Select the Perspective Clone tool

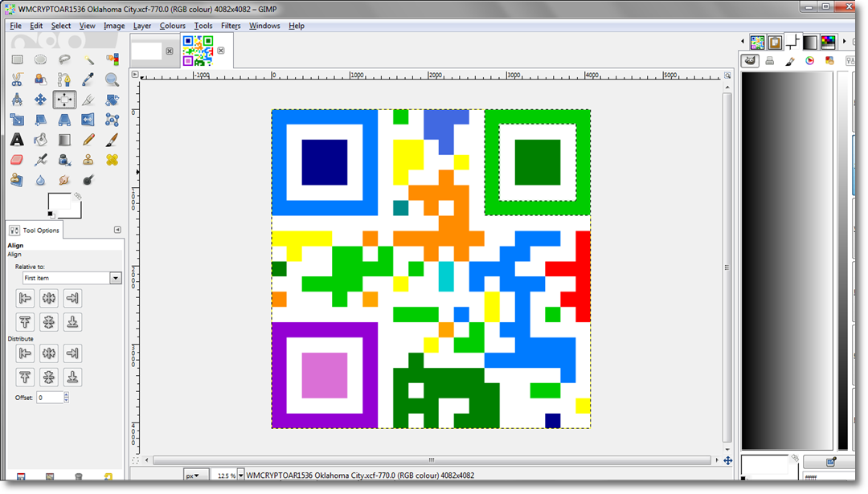tap(17, 180)
